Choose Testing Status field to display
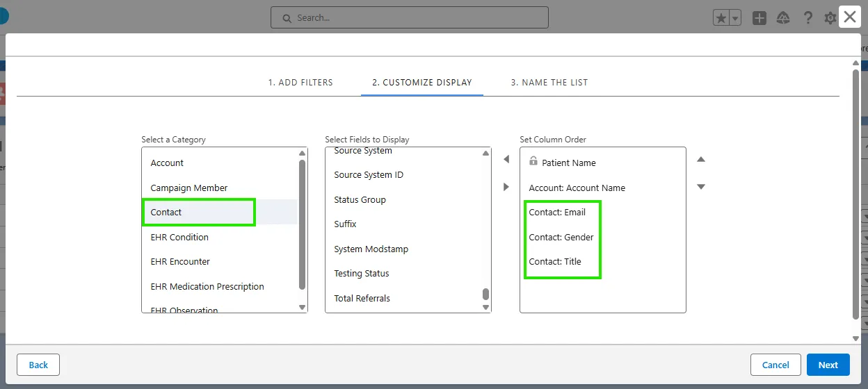 pos(362,274)
